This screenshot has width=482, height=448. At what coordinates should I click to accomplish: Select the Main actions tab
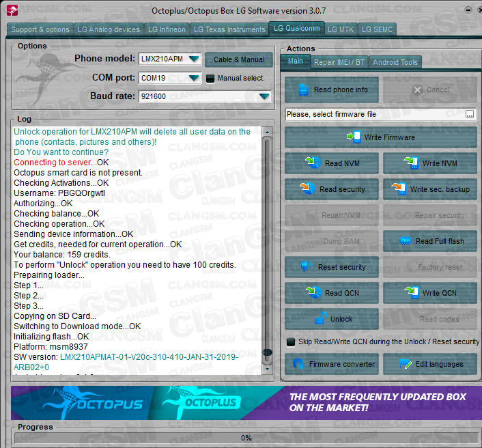[296, 61]
